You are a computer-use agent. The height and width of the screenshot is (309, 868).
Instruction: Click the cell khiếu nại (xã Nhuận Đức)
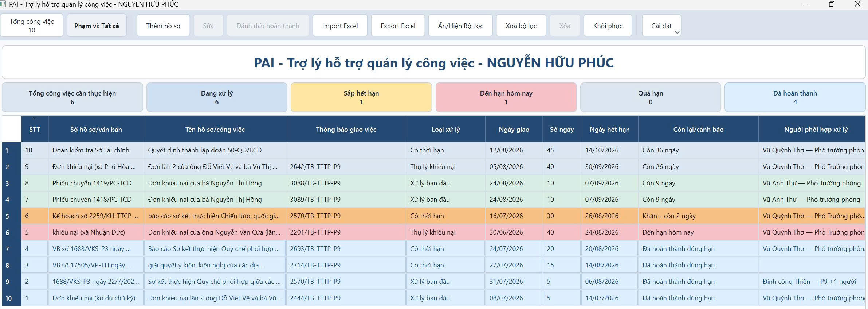pyautogui.click(x=96, y=232)
